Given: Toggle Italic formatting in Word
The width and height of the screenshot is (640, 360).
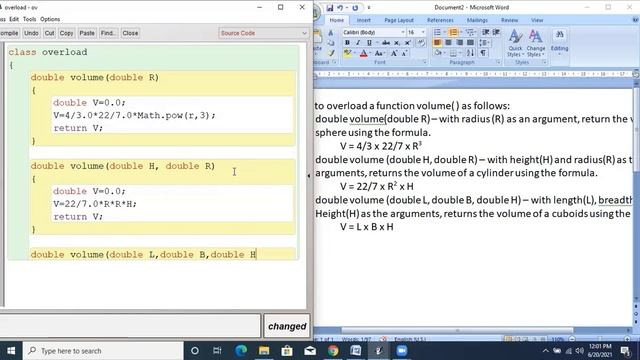Looking at the screenshot, I should tap(358, 42).
